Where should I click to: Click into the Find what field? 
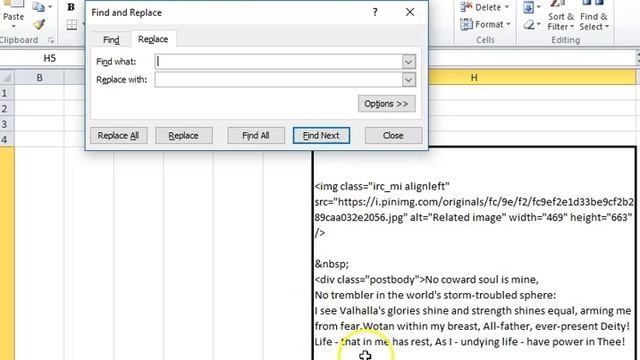(x=279, y=62)
